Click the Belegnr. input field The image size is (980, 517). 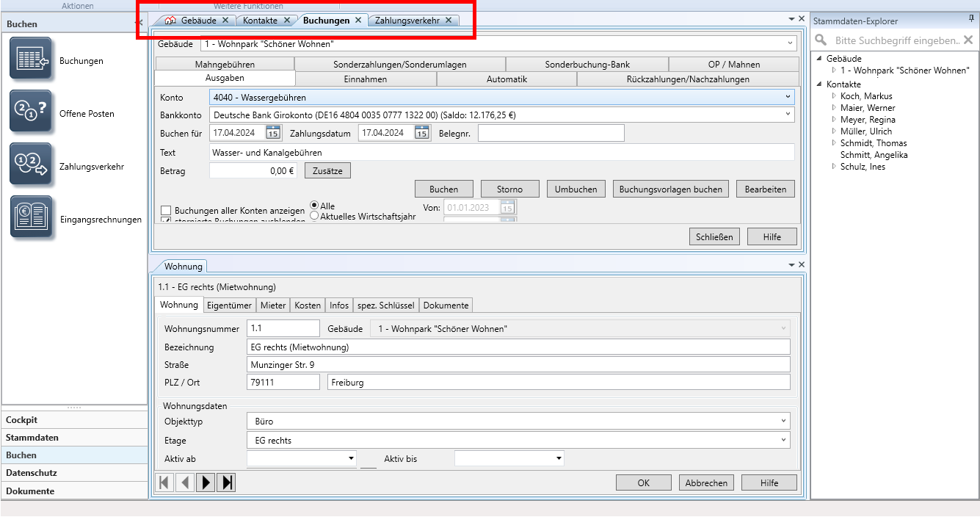click(551, 133)
